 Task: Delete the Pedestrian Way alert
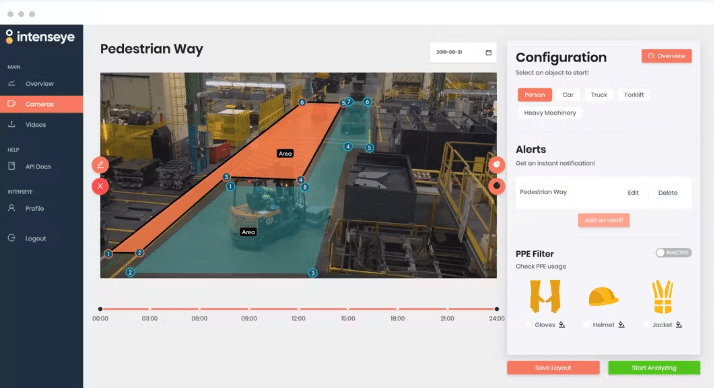click(x=668, y=193)
